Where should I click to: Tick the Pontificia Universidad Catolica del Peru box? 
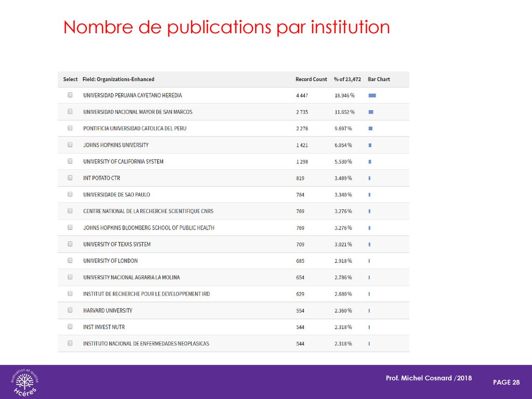70,128
